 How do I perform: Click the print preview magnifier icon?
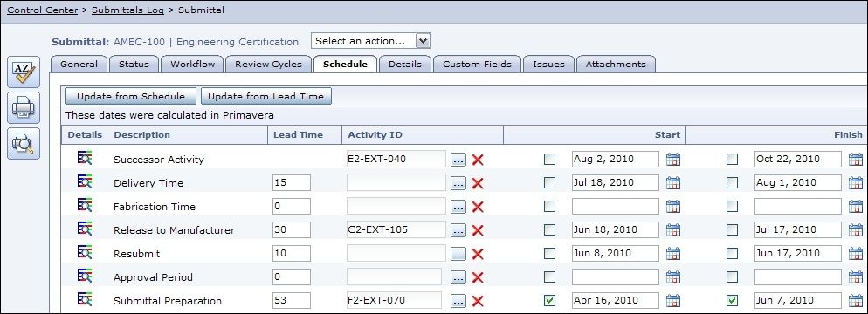click(24, 143)
